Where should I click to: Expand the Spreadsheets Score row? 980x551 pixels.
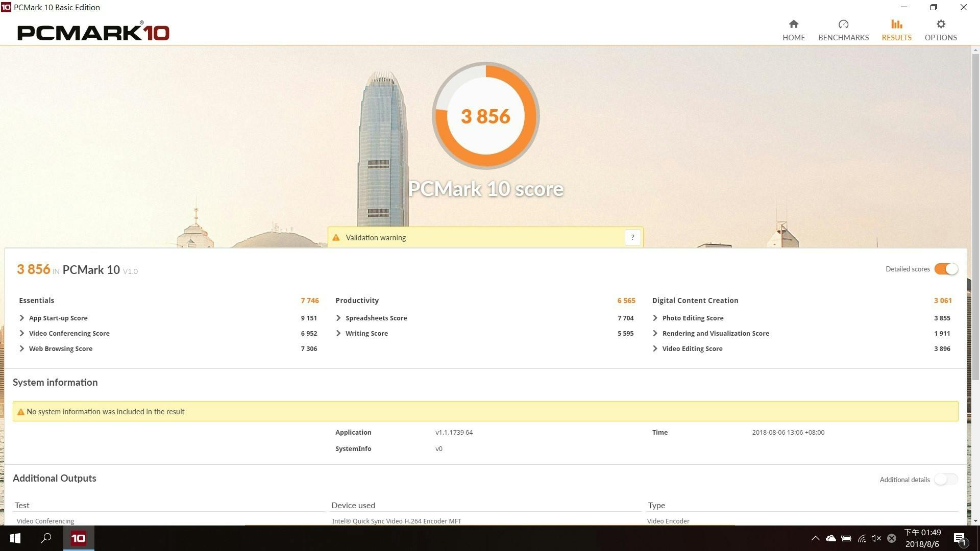(x=338, y=318)
